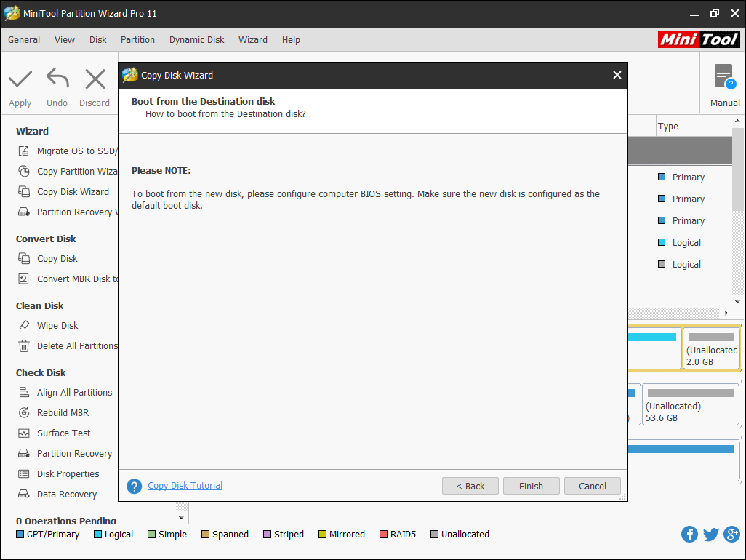Click the Simple legend color swatch
Image resolution: width=746 pixels, height=560 pixels.
point(152,535)
